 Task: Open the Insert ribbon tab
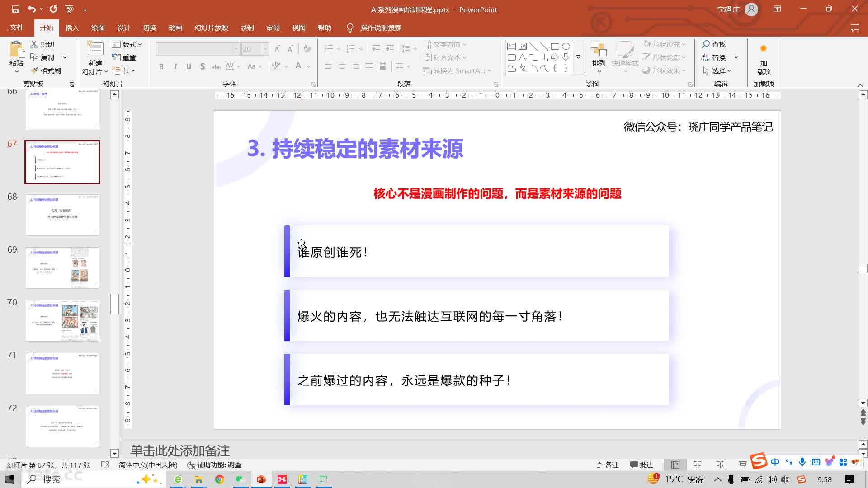point(72,28)
